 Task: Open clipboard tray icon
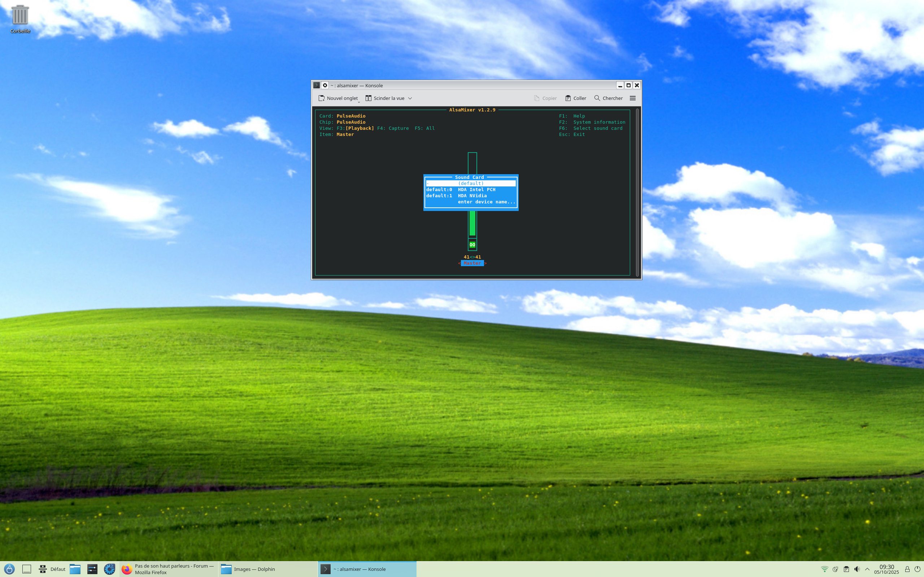(x=846, y=569)
